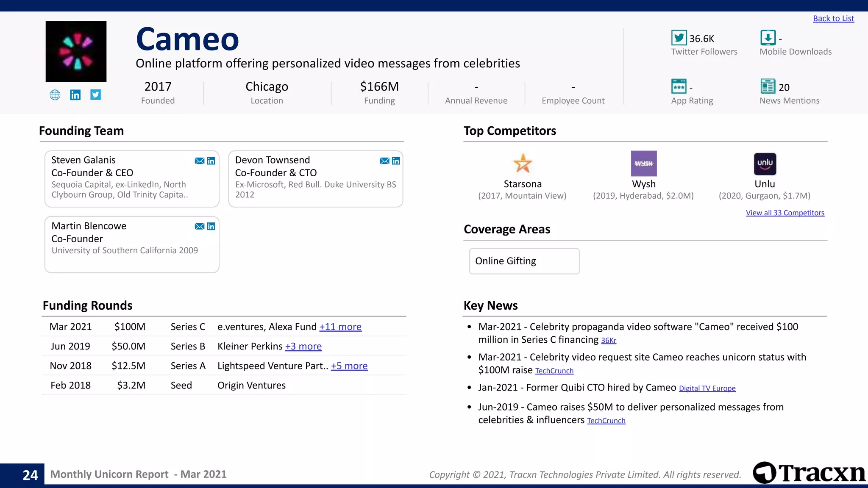Click the Wysh competitor logo
Screen dimensions: 868x488
click(644, 164)
